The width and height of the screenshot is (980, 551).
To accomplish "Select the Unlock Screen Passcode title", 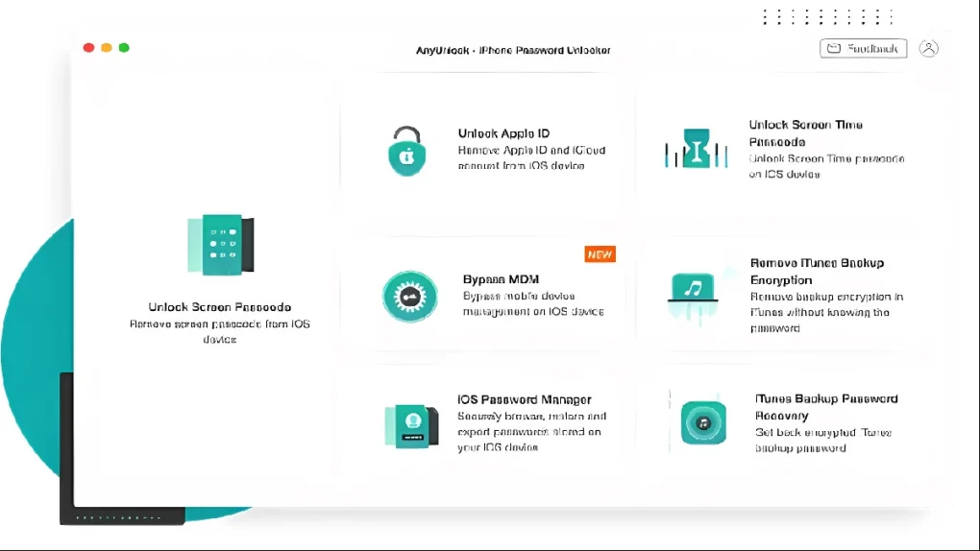I will [219, 307].
